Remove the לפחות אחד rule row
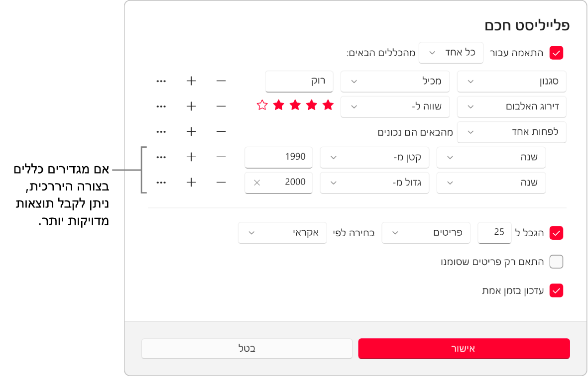 click(221, 131)
